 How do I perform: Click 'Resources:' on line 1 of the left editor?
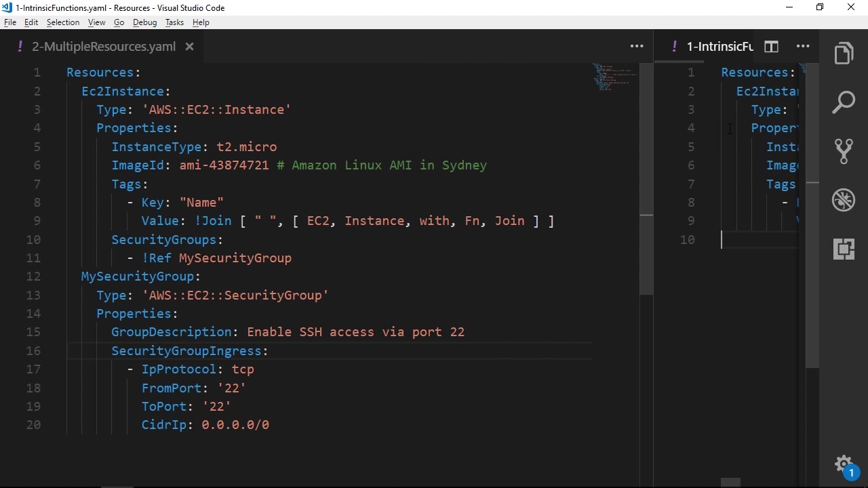coord(104,73)
